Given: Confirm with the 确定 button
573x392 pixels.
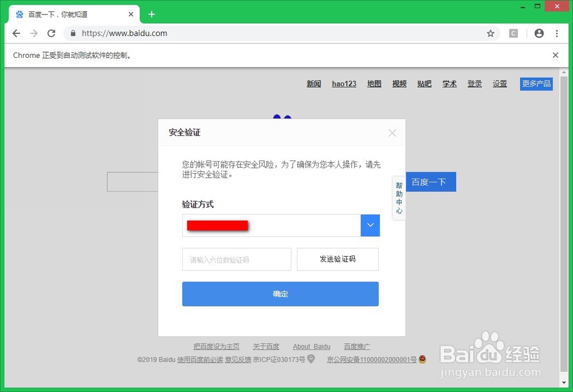Looking at the screenshot, I should click(280, 294).
